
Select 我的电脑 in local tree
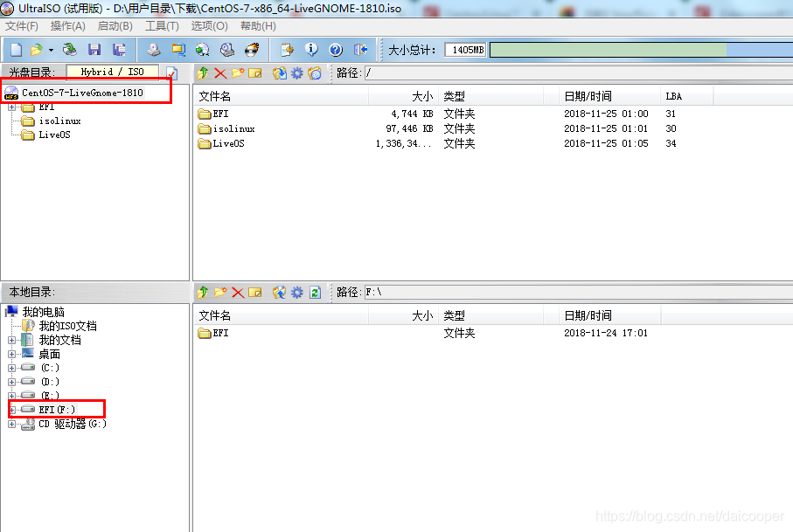pos(43,312)
